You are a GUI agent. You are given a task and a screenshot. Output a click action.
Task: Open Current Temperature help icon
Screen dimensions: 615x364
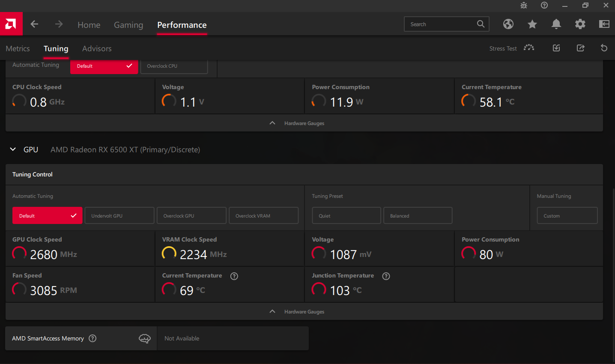point(234,276)
